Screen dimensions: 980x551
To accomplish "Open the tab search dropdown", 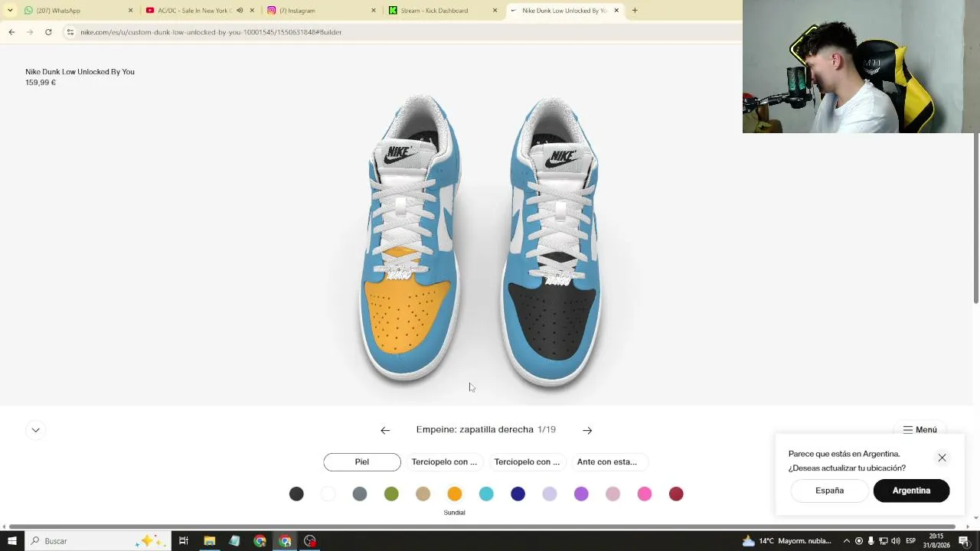I will tap(10, 11).
